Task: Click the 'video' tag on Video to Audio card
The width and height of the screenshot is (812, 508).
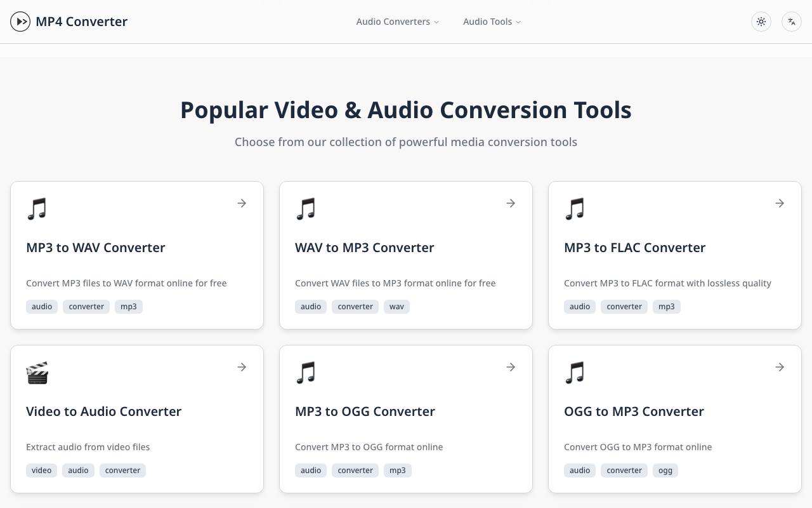Action: (41, 471)
